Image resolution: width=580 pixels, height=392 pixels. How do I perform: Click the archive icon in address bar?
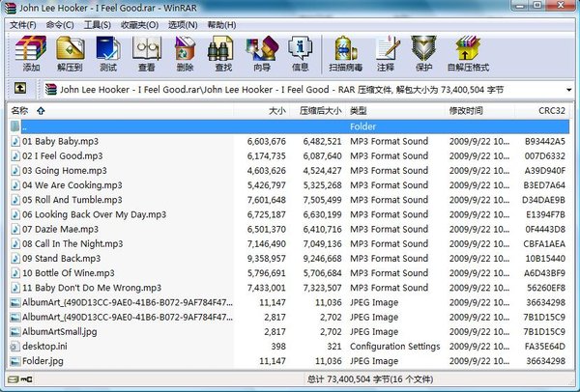50,90
